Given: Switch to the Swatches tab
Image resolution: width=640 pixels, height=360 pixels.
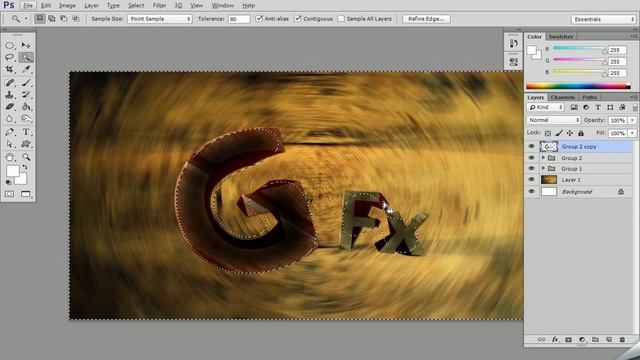Looking at the screenshot, I should [x=561, y=36].
